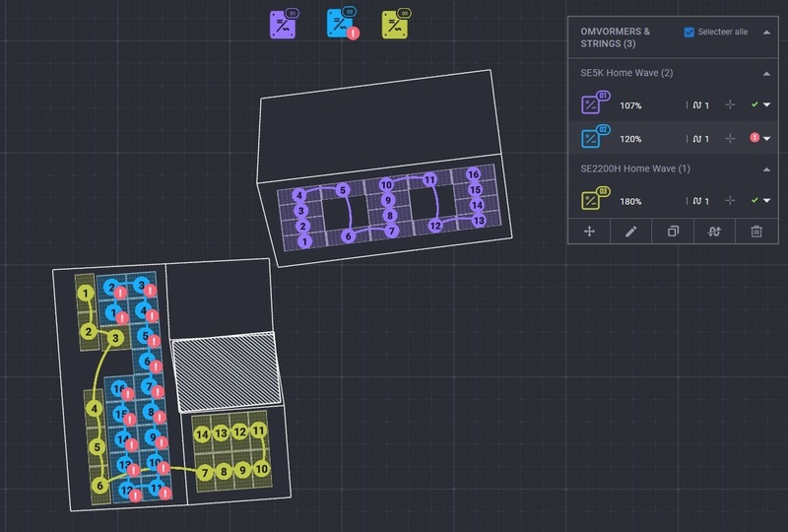
Task: Select yellow module node 4 in string
Action: (x=95, y=409)
